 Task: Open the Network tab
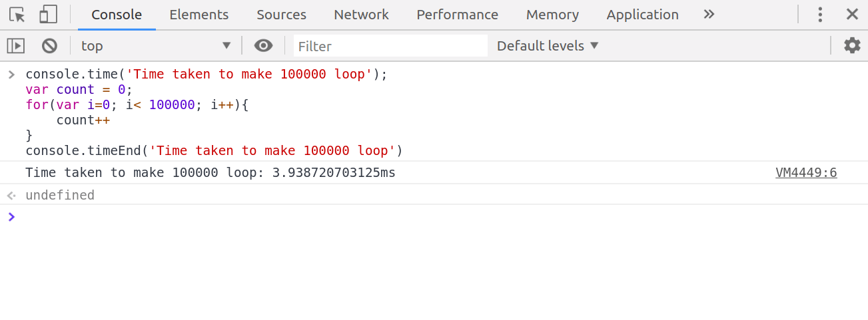361,15
